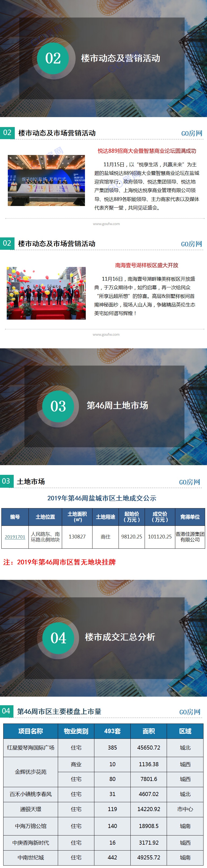Click the 物业类别 column header
The height and width of the screenshot is (868, 207).
[x=76, y=731]
